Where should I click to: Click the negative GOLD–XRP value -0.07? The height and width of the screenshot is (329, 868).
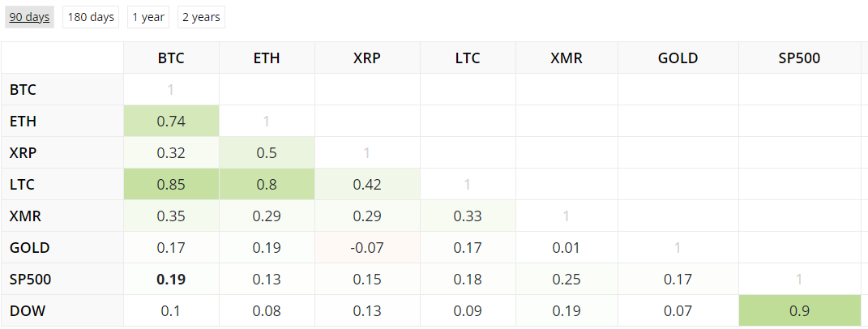tap(367, 248)
